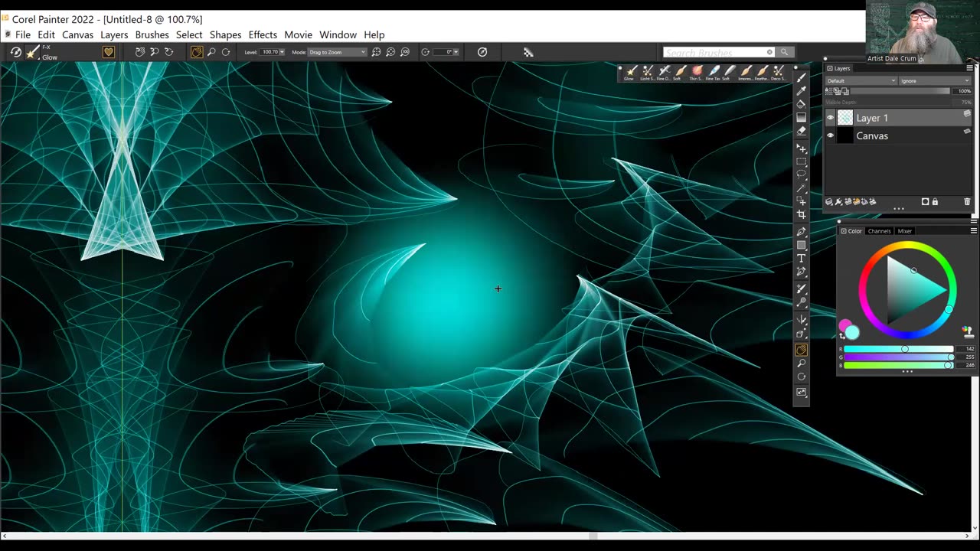Select the Grabber hand tool in toolbox
The height and width of the screenshot is (551, 980).
(x=802, y=350)
